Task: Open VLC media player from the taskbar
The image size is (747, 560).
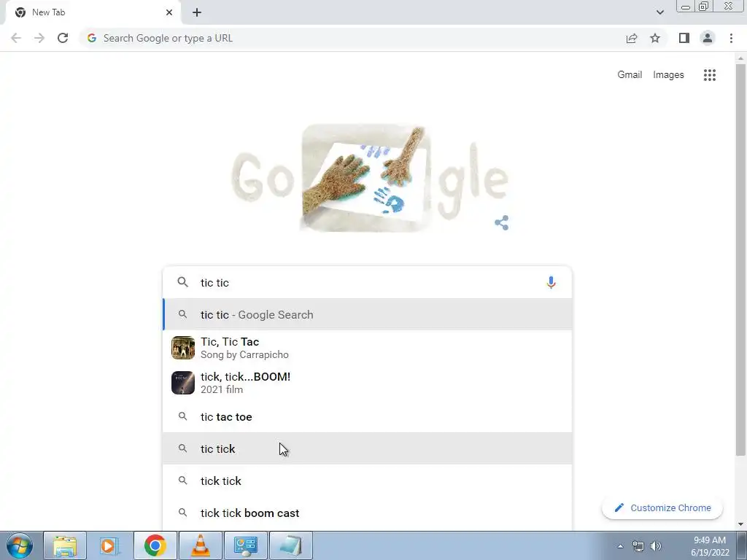Action: 200,545
